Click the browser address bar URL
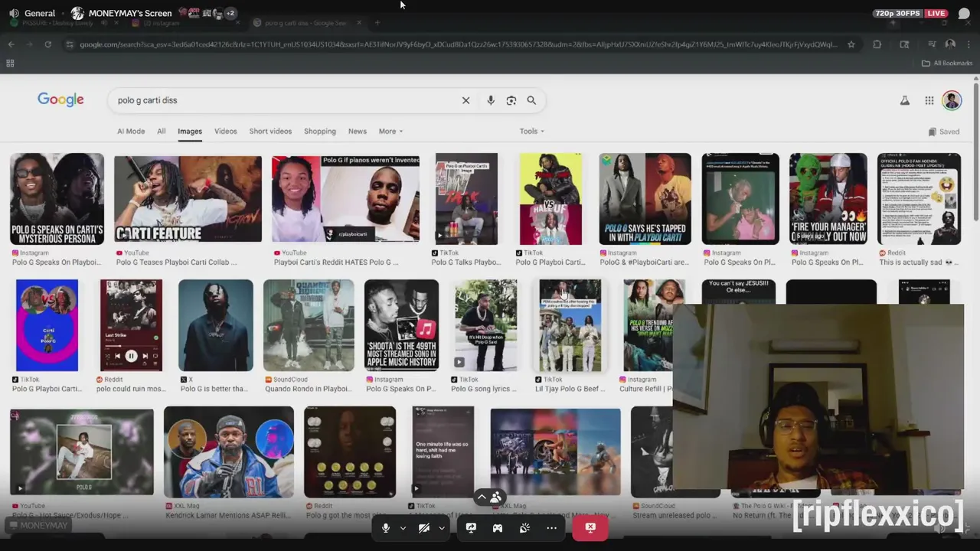This screenshot has height=551, width=980. point(458,44)
